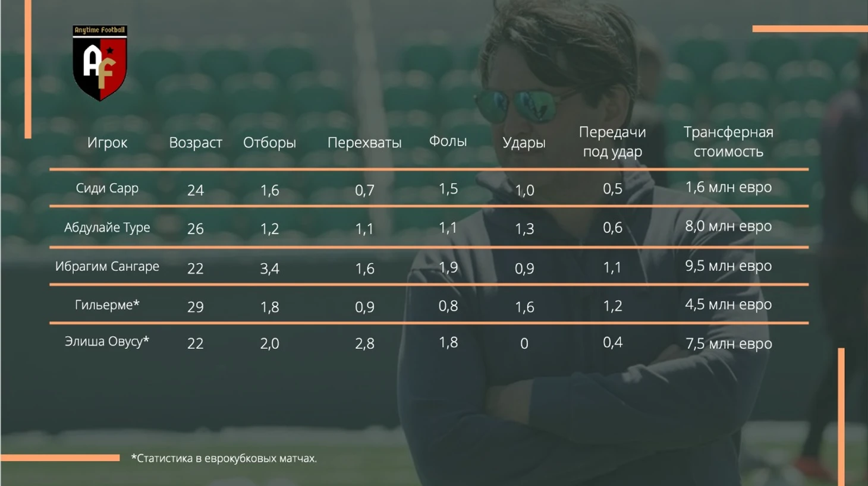
Task: Click the Удары column header
Action: 524,143
